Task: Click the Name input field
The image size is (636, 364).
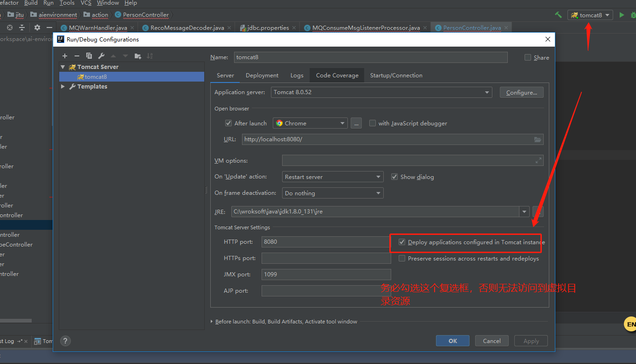Action: (x=371, y=57)
